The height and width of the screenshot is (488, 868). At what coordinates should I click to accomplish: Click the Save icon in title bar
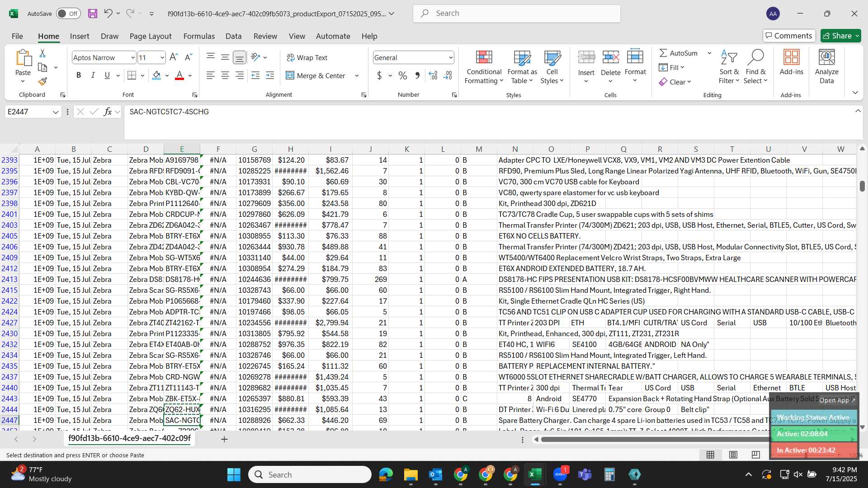tap(93, 14)
